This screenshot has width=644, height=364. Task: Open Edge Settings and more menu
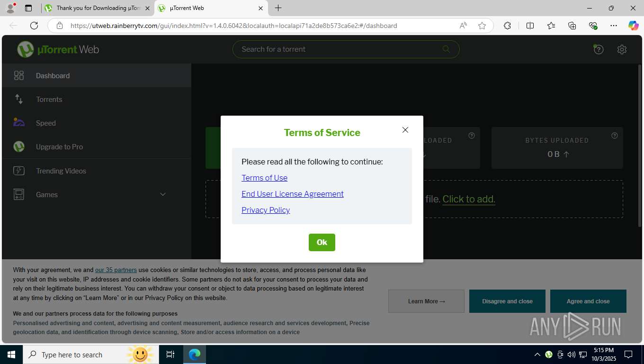click(614, 26)
